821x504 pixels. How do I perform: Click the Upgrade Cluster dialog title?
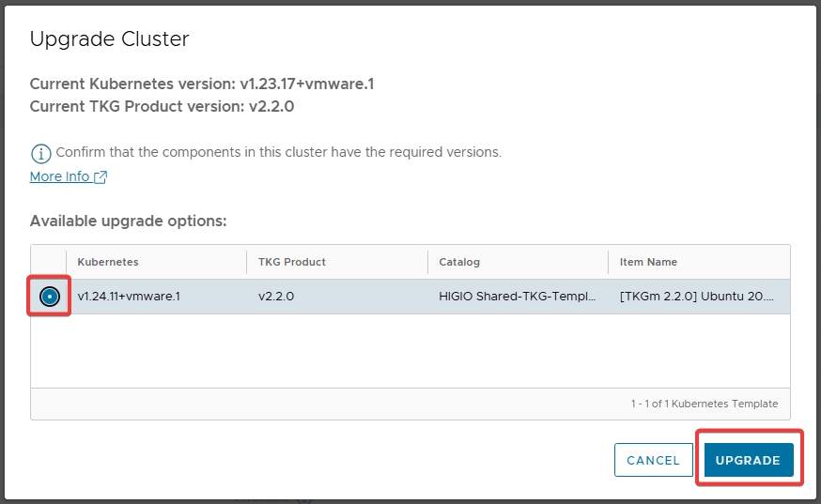click(x=110, y=38)
